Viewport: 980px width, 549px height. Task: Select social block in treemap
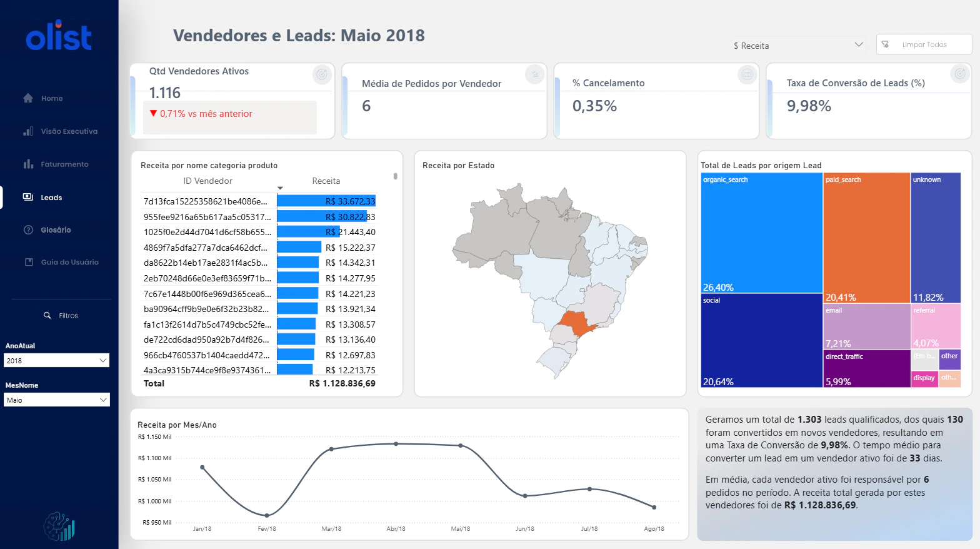(761, 341)
